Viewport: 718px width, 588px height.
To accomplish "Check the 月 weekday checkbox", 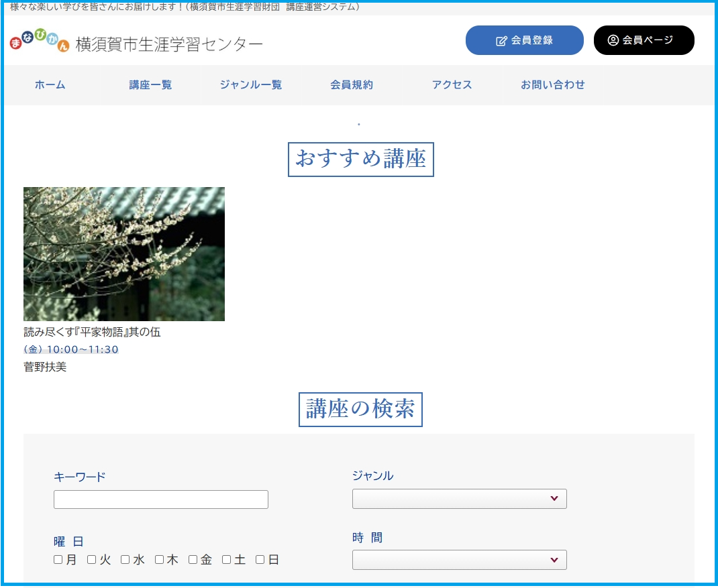I will 58,560.
